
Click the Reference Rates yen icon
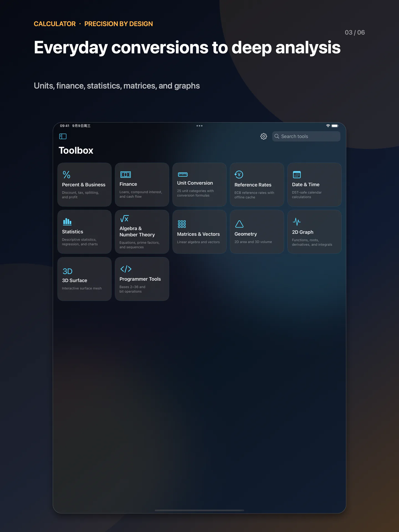239,175
